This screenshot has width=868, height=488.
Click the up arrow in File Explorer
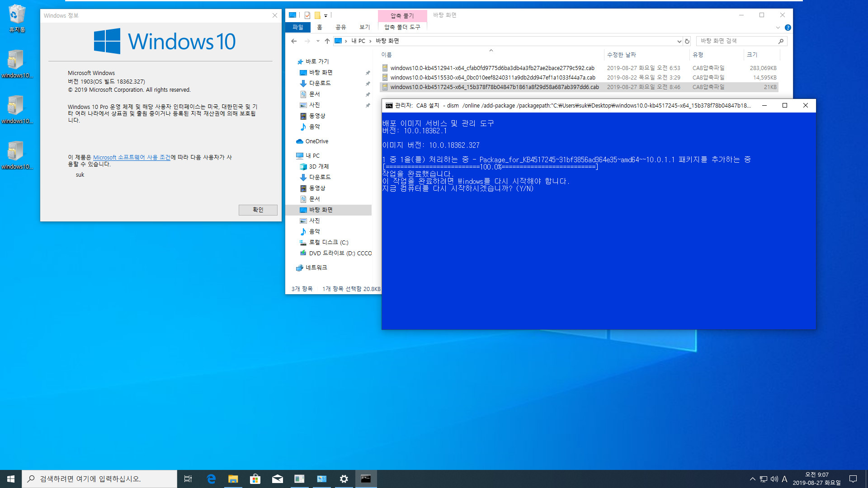(327, 41)
